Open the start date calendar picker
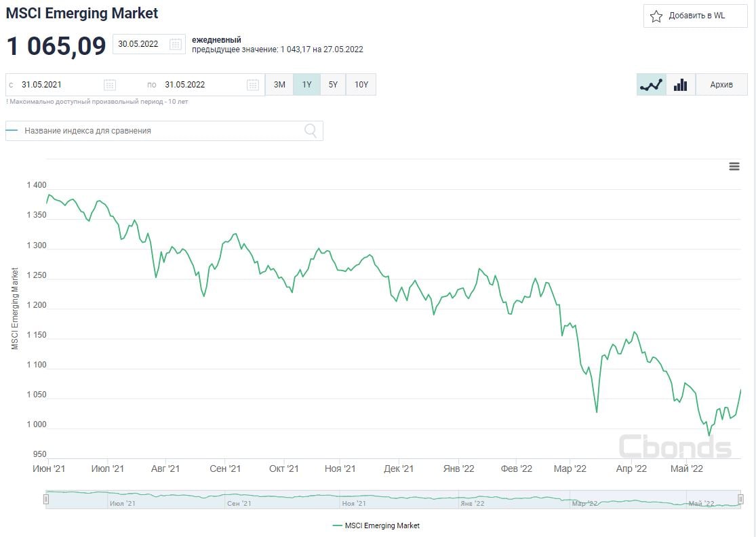756x537 pixels. click(x=110, y=85)
